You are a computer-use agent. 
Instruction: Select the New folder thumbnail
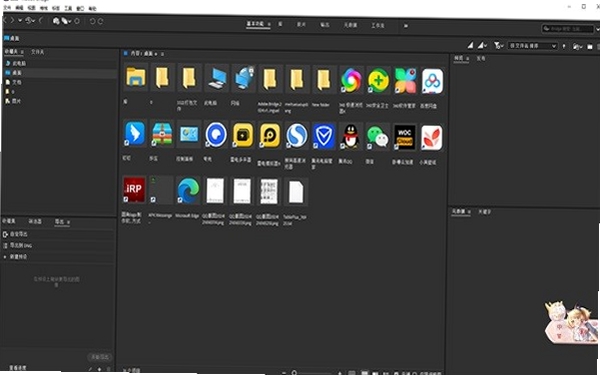pyautogui.click(x=324, y=80)
